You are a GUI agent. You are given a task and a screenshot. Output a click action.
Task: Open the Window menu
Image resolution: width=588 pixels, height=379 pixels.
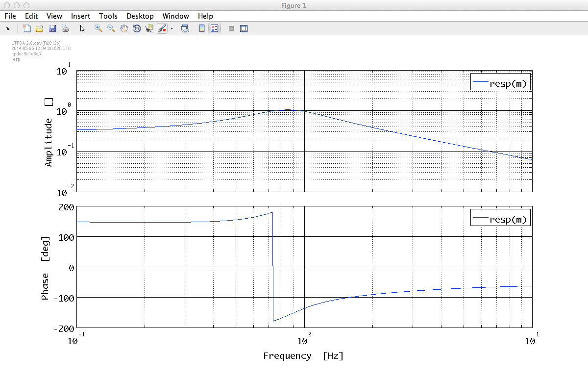(176, 16)
